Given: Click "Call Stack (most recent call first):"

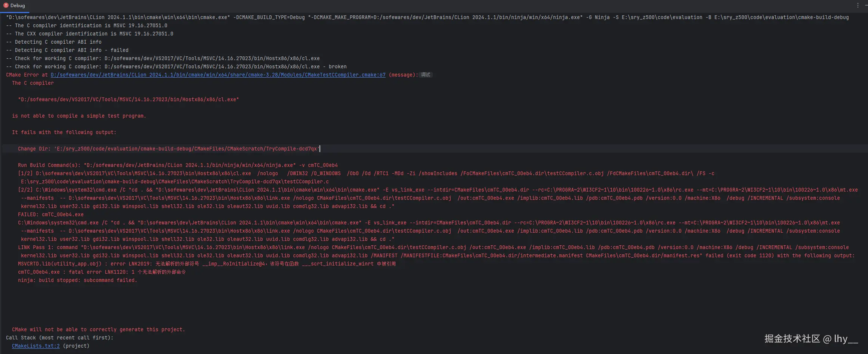Looking at the screenshot, I should click(x=60, y=338).
